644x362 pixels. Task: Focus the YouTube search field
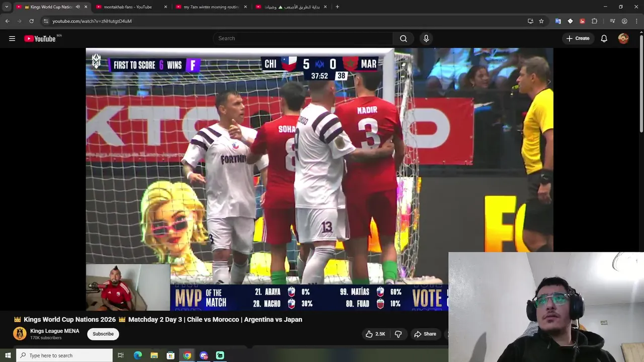[x=303, y=38]
